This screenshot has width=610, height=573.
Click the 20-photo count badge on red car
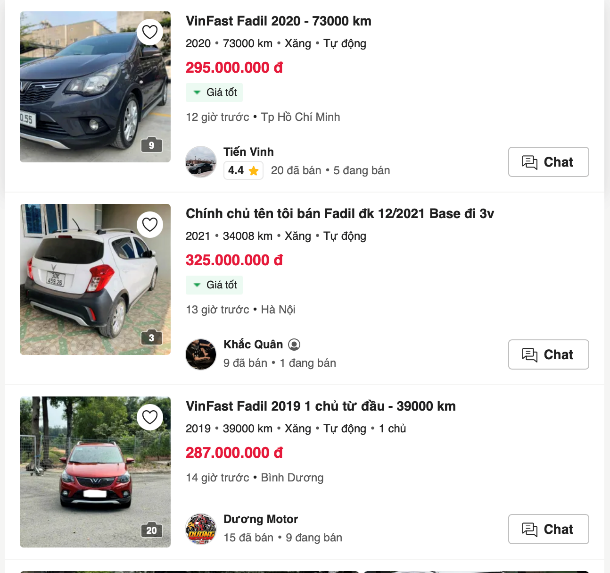(151, 530)
